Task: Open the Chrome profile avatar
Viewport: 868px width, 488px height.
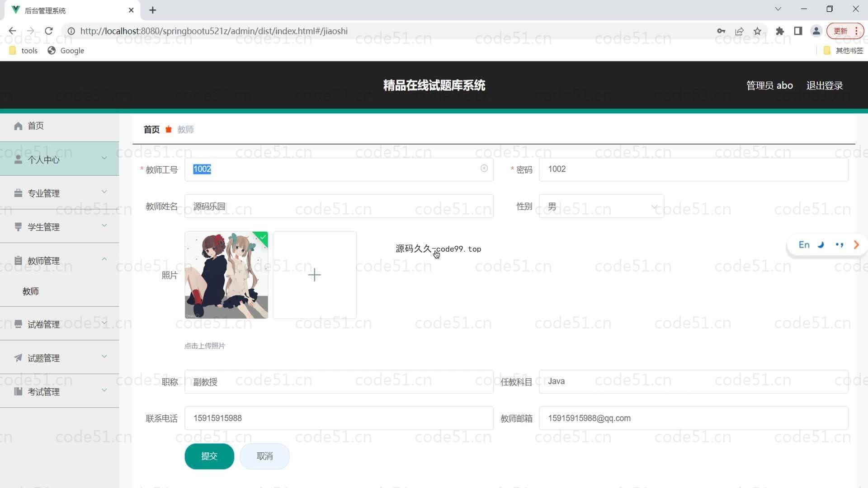Action: [x=816, y=31]
